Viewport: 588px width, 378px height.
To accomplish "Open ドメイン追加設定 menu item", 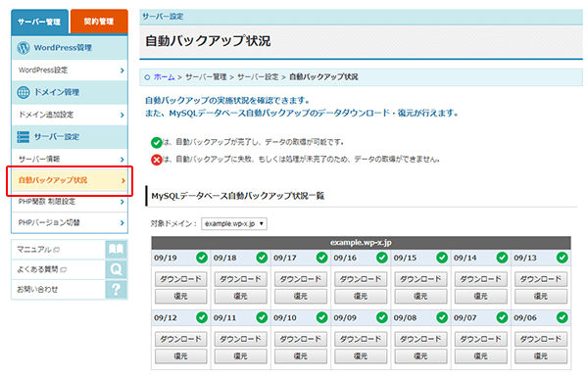I will click(70, 115).
